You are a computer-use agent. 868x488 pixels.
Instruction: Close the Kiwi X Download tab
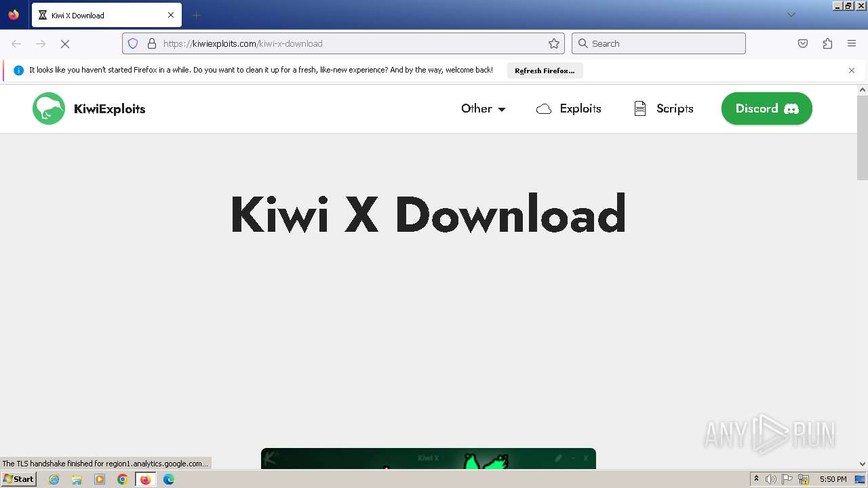171,15
